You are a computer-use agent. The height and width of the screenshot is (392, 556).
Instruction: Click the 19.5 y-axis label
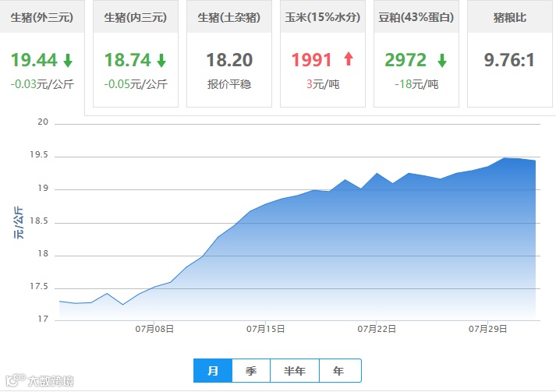[x=39, y=154]
